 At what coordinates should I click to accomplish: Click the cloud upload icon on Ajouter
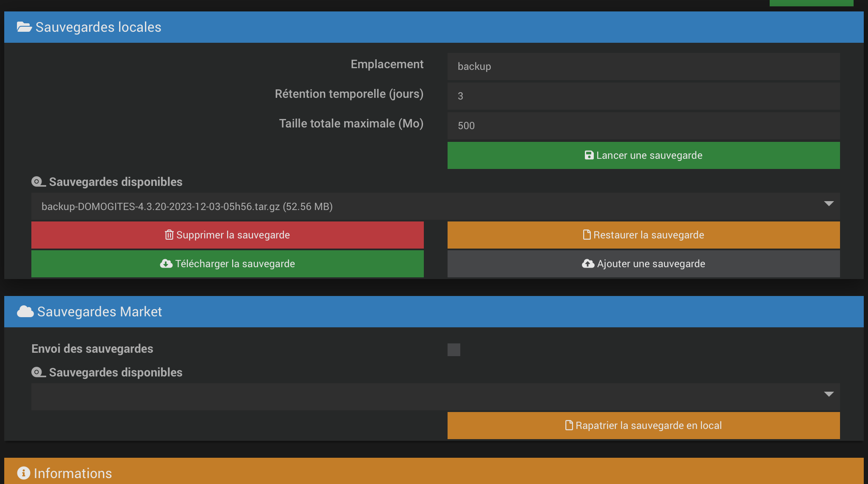pos(588,264)
